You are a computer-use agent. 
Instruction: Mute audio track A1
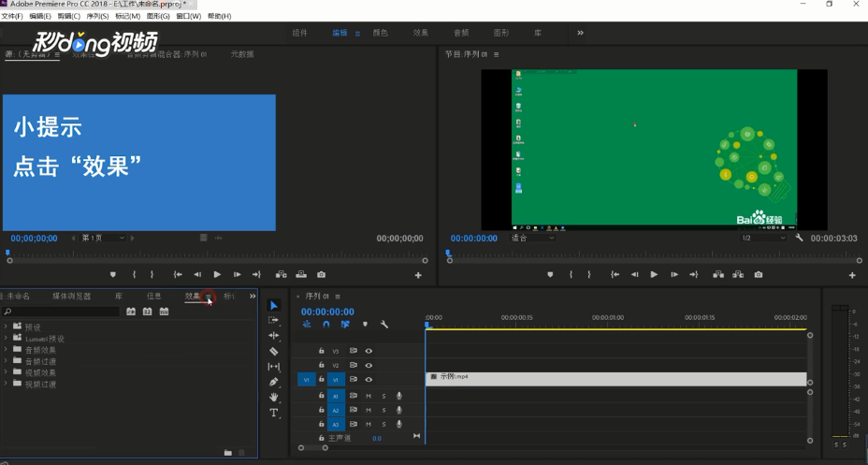click(x=369, y=396)
